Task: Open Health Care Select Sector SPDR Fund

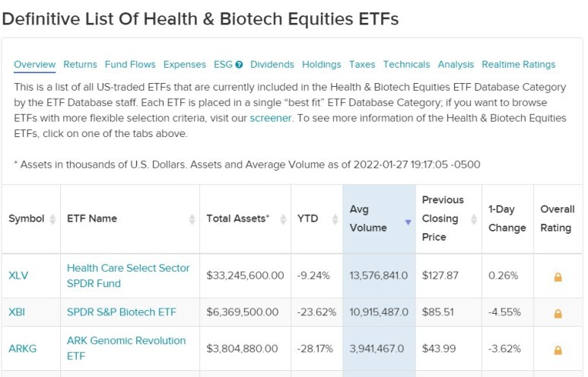Action: [x=129, y=276]
